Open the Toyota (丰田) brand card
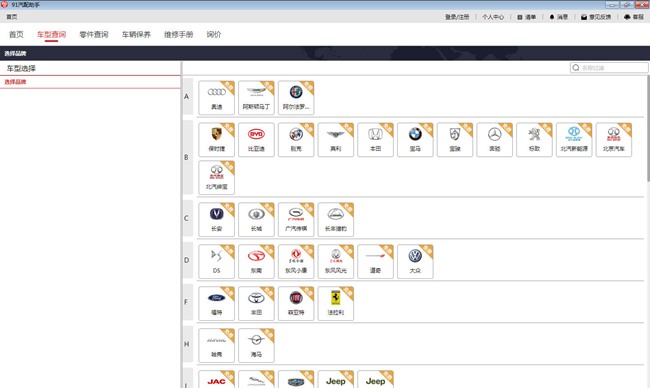Screen dimensions: 650x388 point(256,303)
